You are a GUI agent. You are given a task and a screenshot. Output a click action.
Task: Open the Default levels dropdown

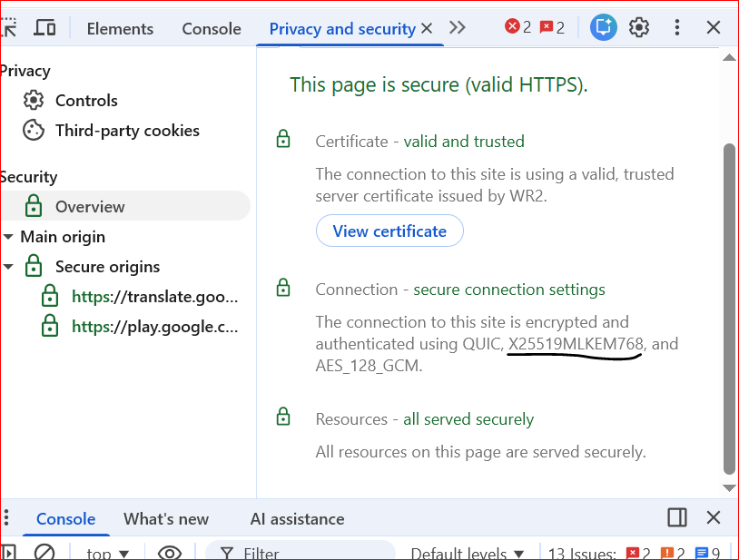[x=468, y=553]
